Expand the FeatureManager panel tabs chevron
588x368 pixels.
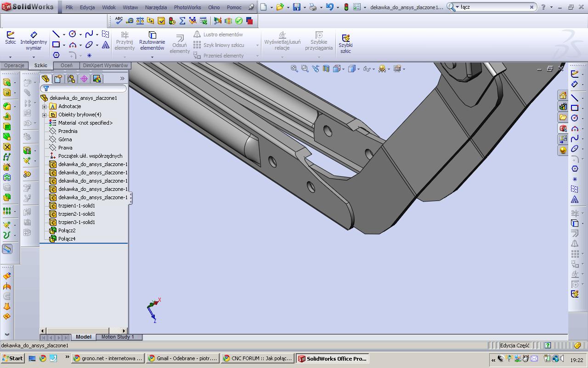click(122, 79)
